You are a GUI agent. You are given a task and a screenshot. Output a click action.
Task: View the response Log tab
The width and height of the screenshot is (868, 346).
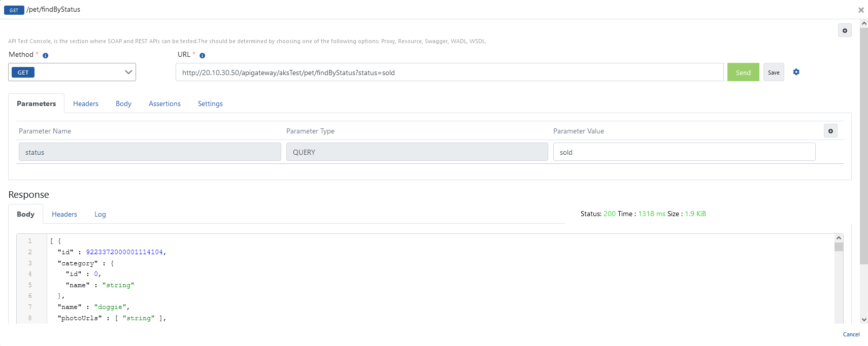[x=100, y=214]
